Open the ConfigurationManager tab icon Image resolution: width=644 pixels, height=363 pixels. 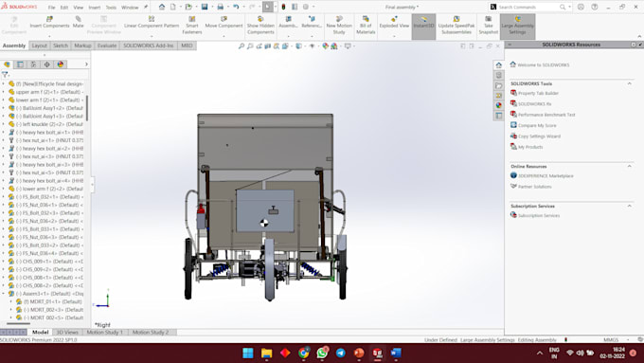(34, 64)
